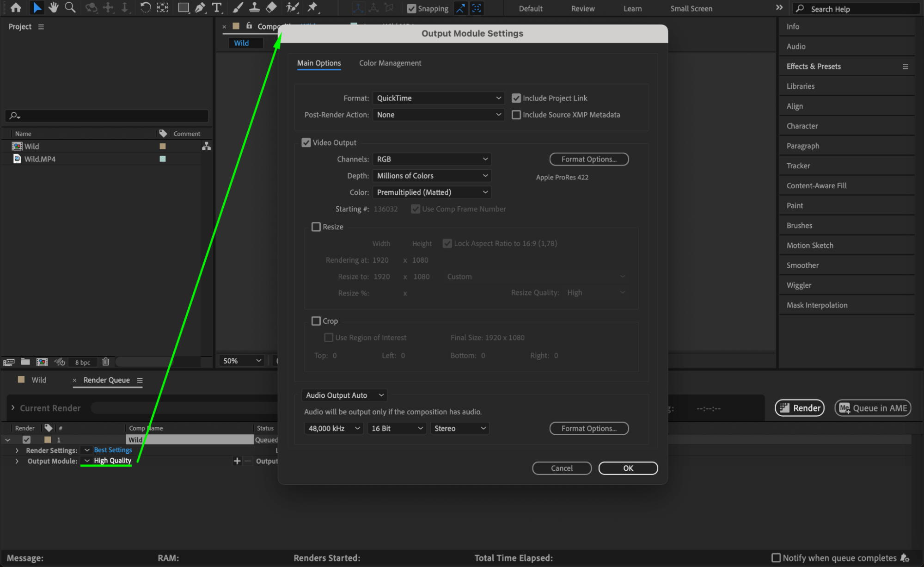This screenshot has width=924, height=567.
Task: Click the Home icon
Action: [x=16, y=7]
